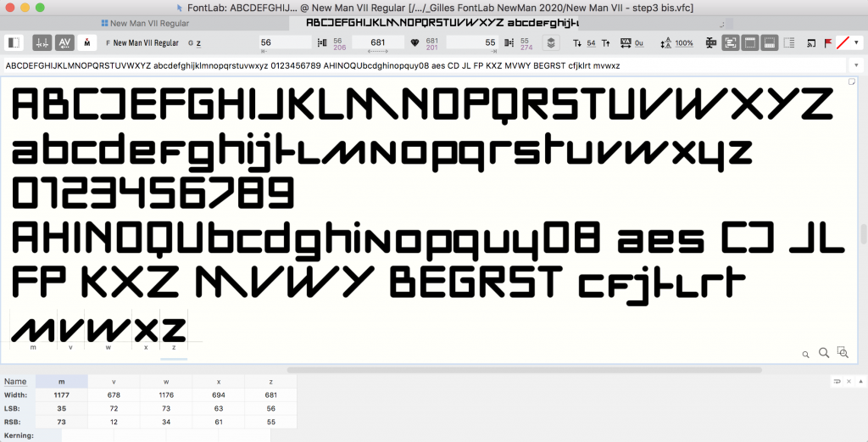Click the red flag icon
Viewport: 868px width, 442px height.
[x=828, y=42]
